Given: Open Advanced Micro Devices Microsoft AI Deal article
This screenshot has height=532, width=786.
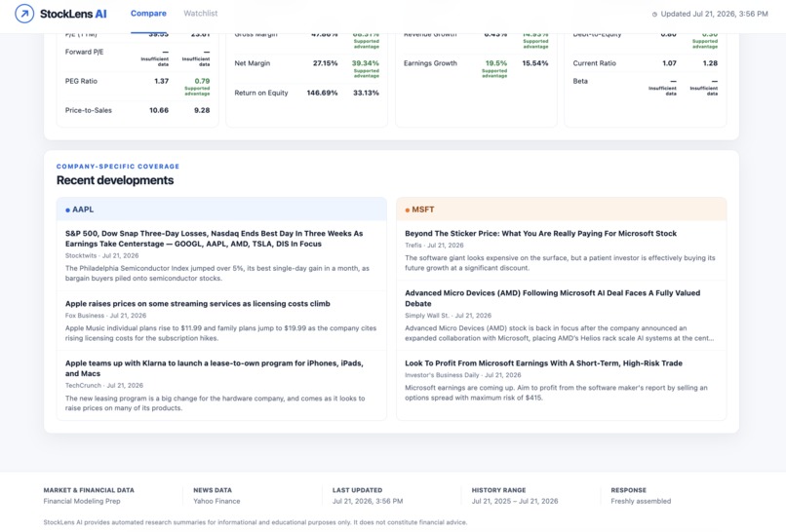Looking at the screenshot, I should pos(552,298).
